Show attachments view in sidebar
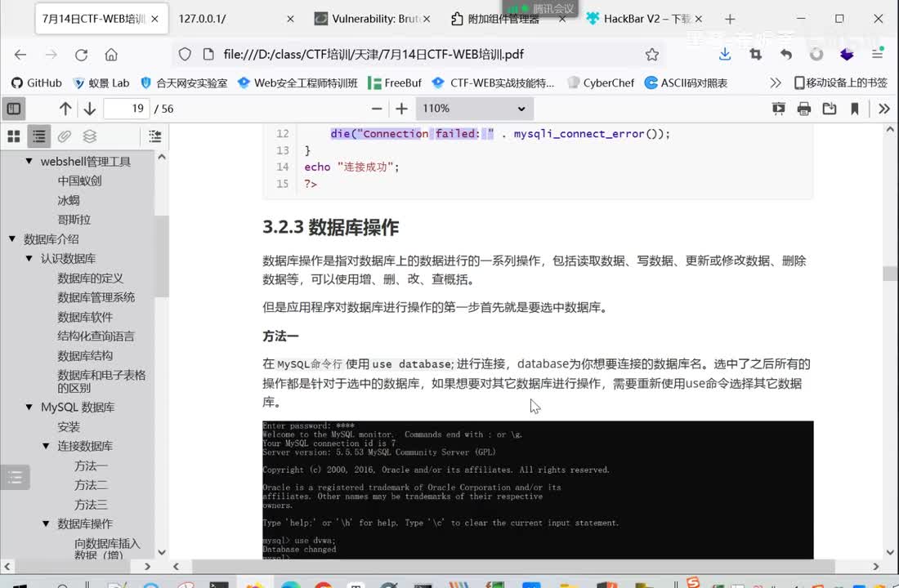The image size is (899, 588). pyautogui.click(x=65, y=136)
